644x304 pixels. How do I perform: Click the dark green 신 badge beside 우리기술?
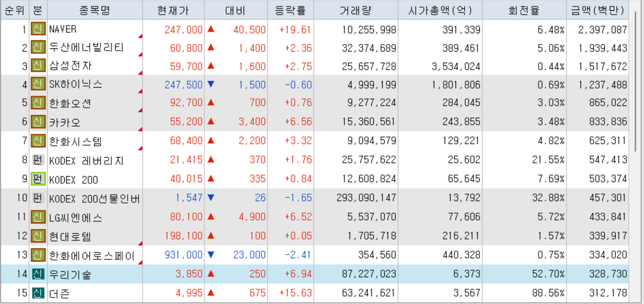(38, 274)
